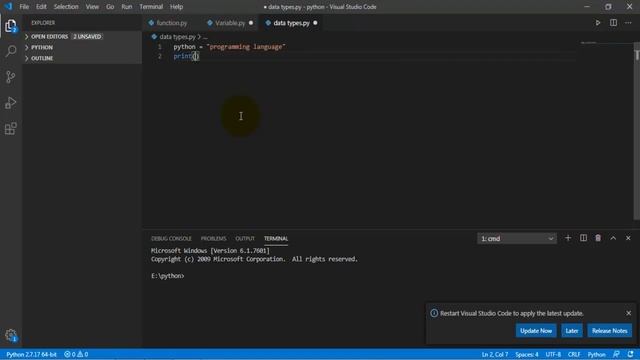Open the File menu
Screen dimensions: 640x360
click(x=24, y=7)
